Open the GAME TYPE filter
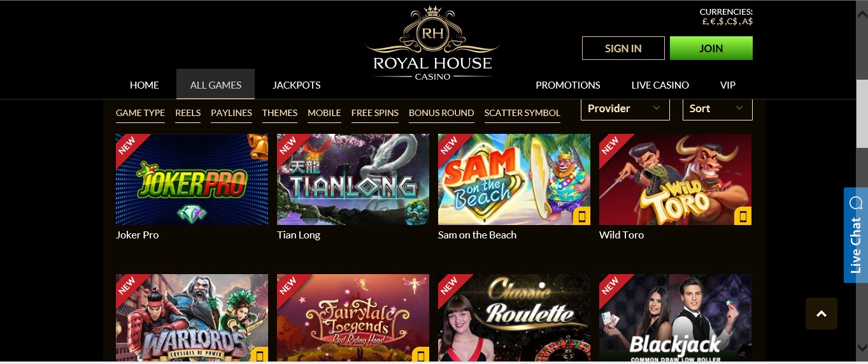 [x=140, y=113]
